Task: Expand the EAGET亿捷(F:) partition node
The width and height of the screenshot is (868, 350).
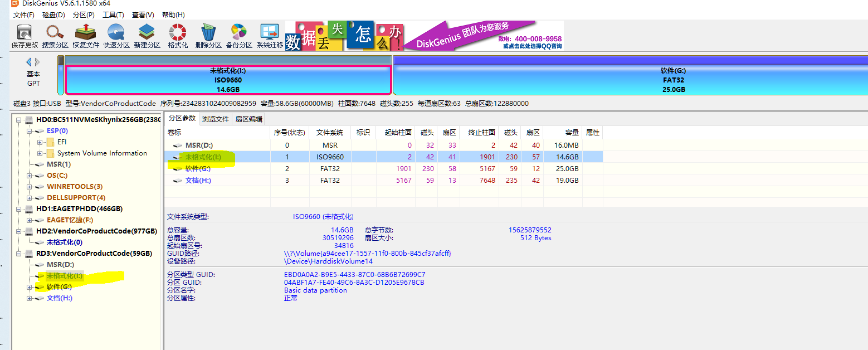Action: pos(28,220)
